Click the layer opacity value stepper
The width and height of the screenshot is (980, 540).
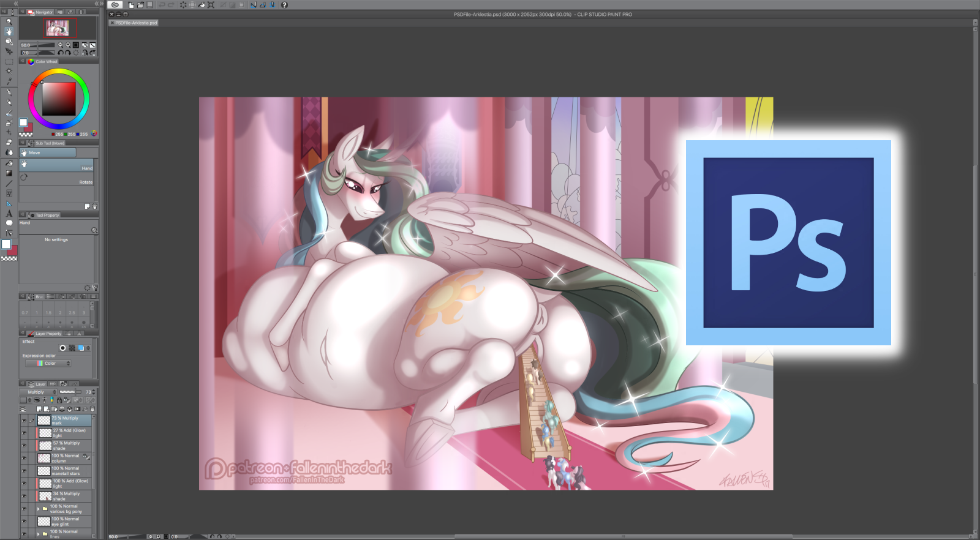(93, 392)
